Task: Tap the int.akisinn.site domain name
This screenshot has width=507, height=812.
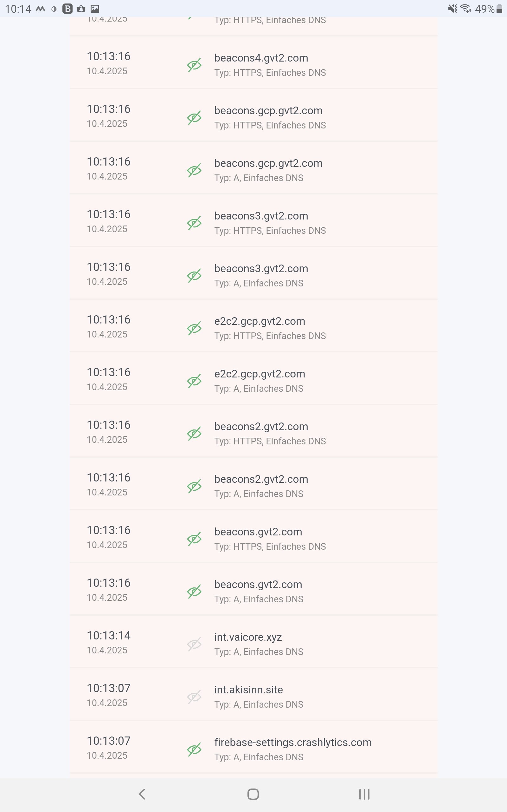Action: tap(248, 690)
